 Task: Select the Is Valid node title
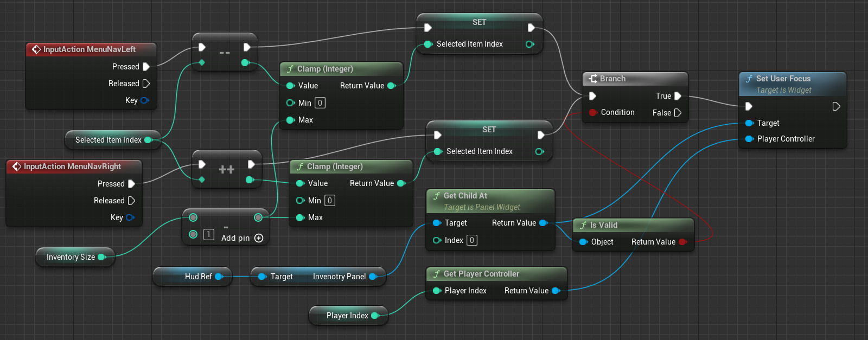[604, 225]
